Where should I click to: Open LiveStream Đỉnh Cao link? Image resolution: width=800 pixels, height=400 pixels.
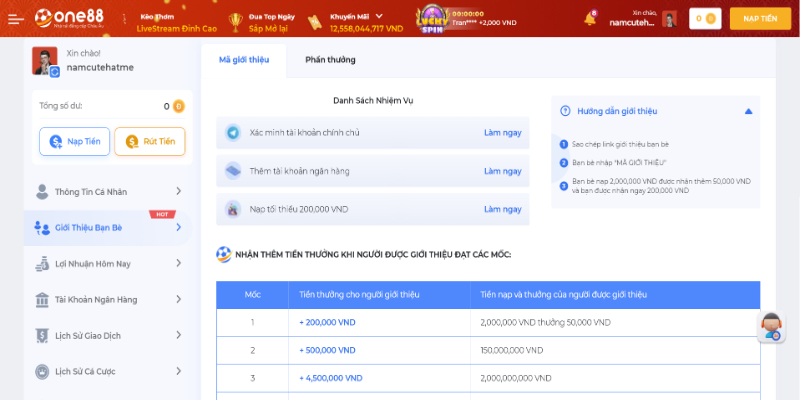click(177, 29)
